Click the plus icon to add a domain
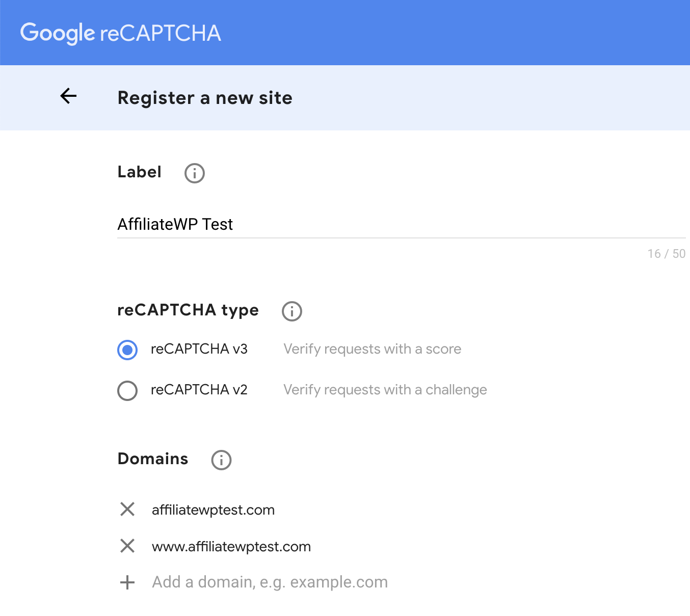 point(127,582)
